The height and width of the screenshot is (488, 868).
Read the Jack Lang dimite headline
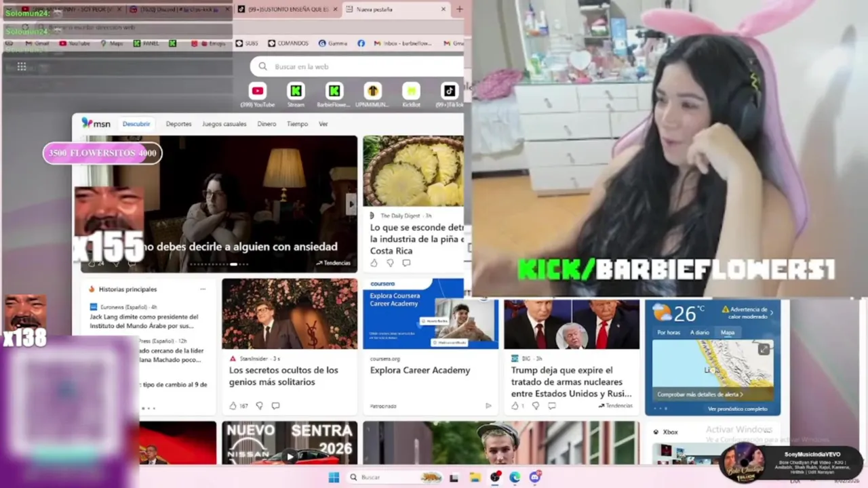click(144, 321)
